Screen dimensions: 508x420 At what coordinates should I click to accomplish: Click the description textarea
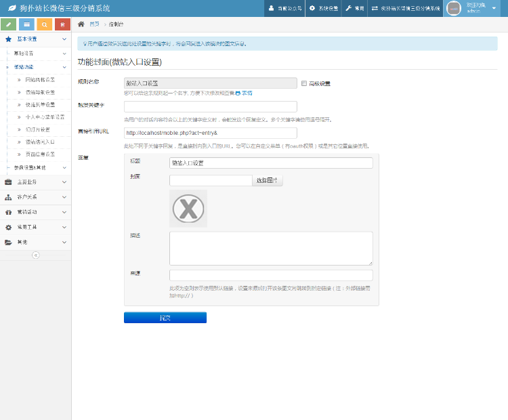click(x=271, y=249)
